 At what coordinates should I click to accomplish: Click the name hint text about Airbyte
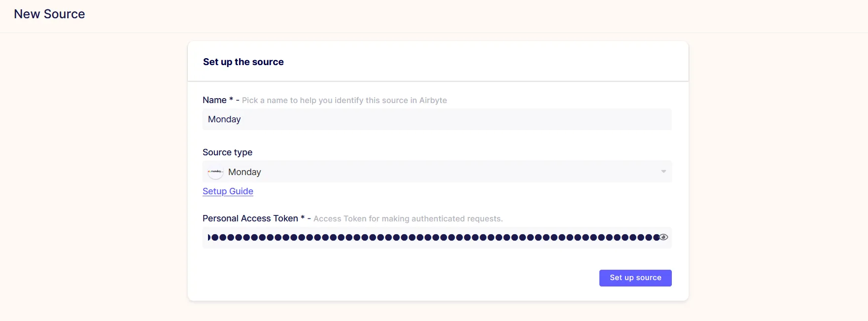(344, 100)
